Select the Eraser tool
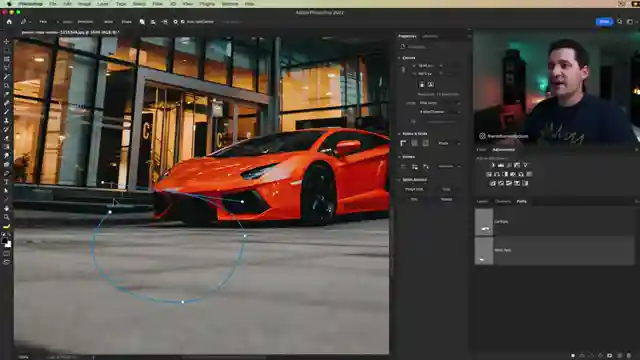This screenshot has width=640, height=360. (7, 138)
